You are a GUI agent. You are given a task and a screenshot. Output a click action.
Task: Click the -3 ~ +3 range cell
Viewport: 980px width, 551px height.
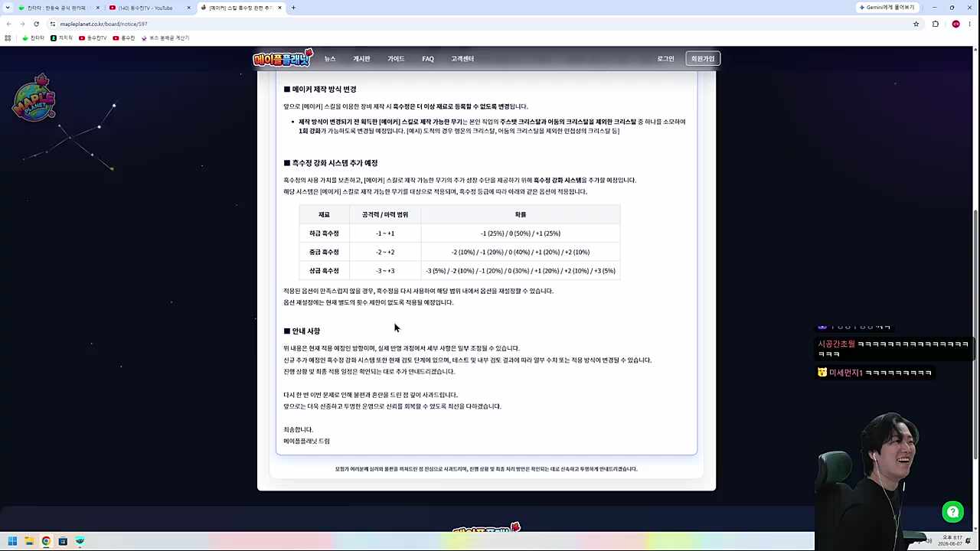tap(385, 271)
